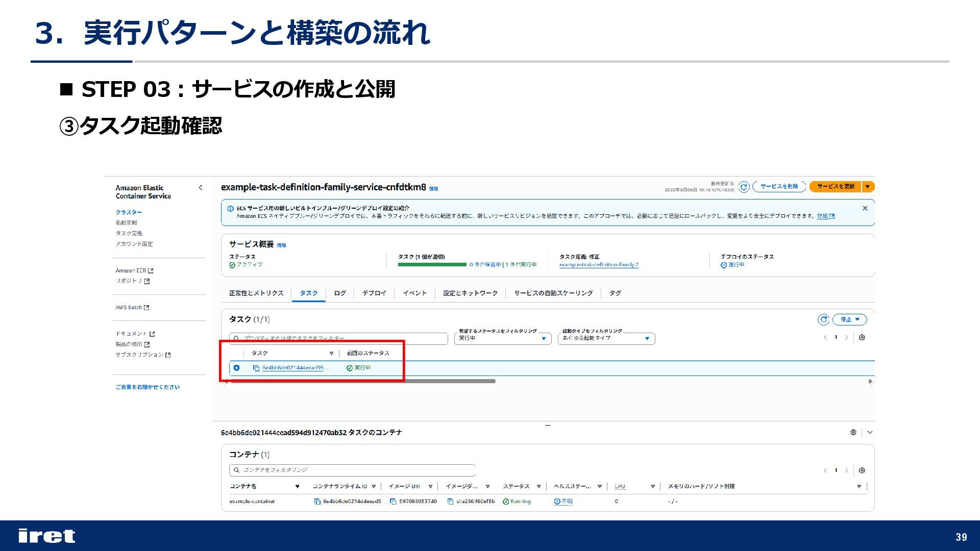Click the refresh icon beside サービスを削除
This screenshot has height=551, width=980.
pyautogui.click(x=744, y=187)
